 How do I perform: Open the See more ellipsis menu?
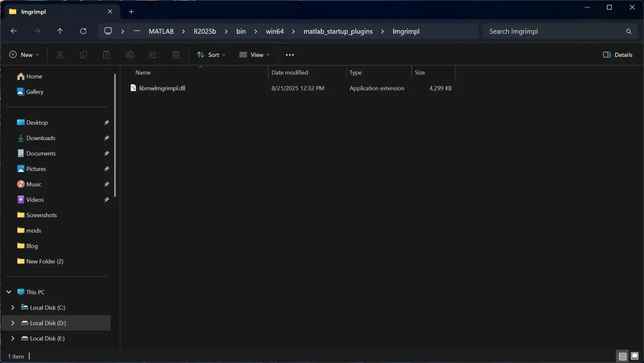pyautogui.click(x=290, y=55)
